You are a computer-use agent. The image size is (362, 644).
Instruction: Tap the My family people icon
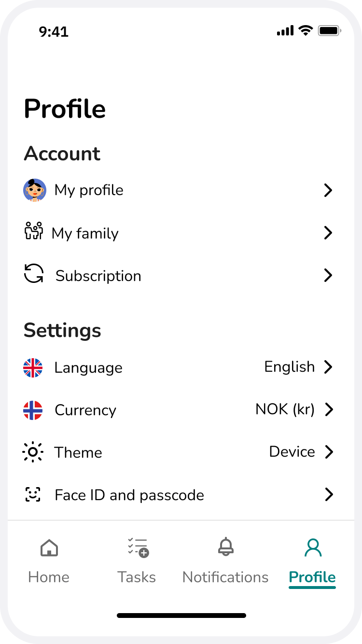33,231
